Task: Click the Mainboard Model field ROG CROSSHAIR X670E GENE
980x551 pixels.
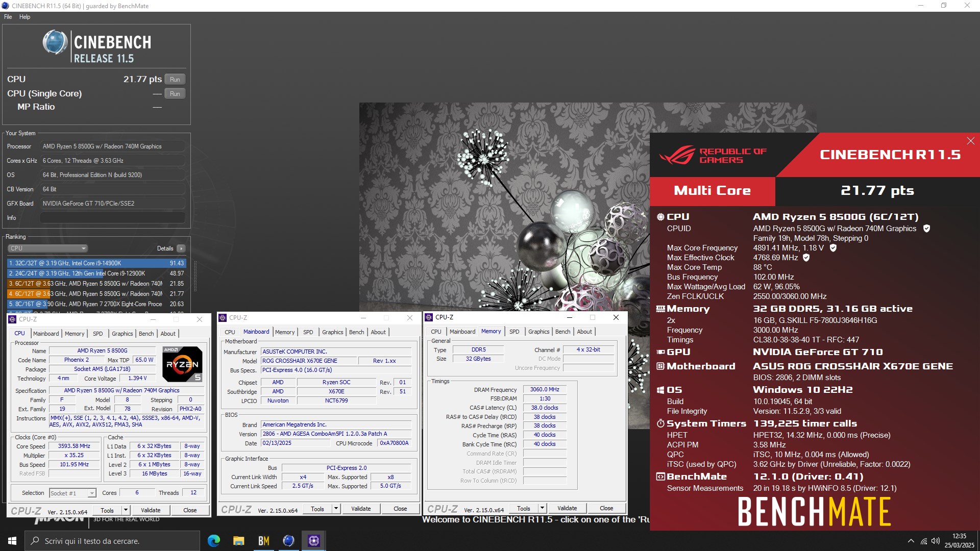Action: pyautogui.click(x=309, y=361)
